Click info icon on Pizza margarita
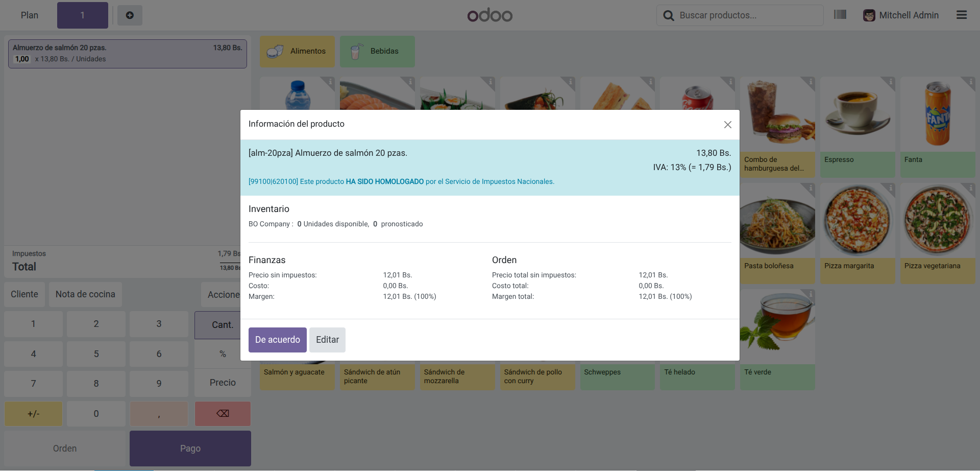980x471 pixels. [x=891, y=188]
